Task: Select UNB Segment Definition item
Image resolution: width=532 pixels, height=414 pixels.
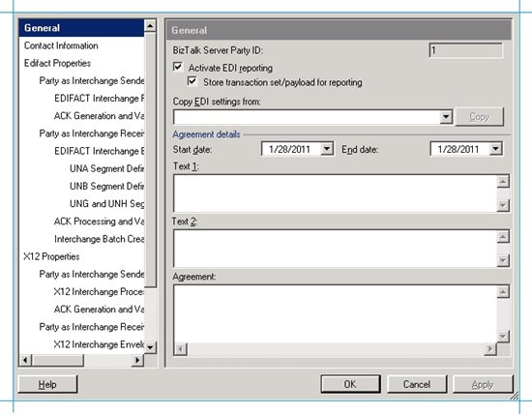Action: click(x=106, y=187)
